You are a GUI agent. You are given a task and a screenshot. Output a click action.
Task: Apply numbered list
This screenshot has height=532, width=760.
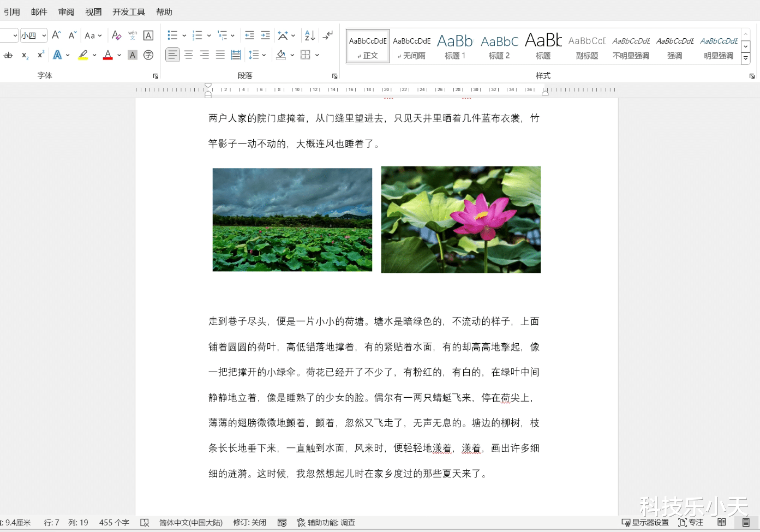tap(198, 35)
